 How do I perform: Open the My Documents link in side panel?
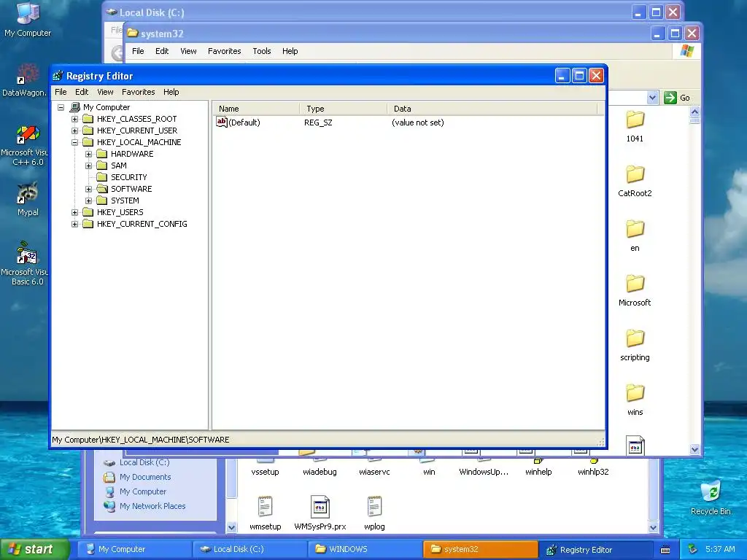pyautogui.click(x=145, y=477)
